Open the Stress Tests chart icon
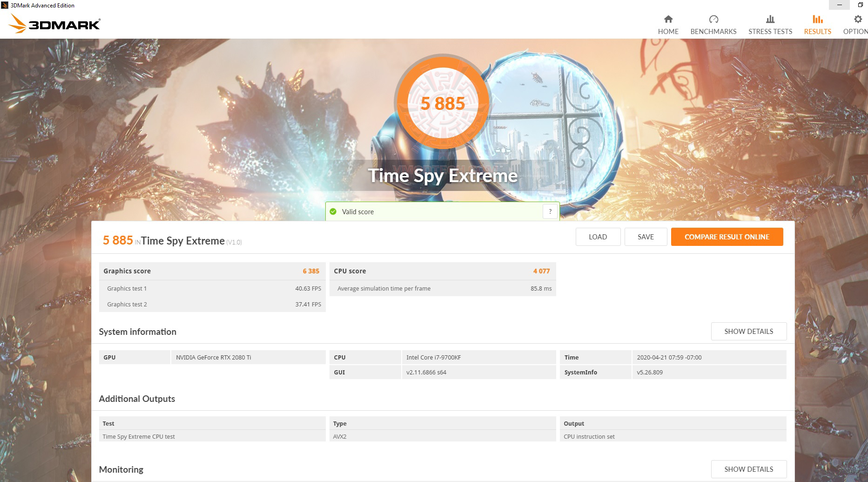The height and width of the screenshot is (482, 868). [770, 19]
